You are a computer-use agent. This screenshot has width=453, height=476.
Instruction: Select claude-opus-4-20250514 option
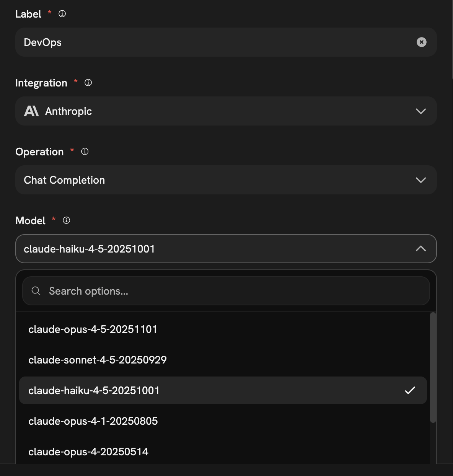(x=88, y=452)
